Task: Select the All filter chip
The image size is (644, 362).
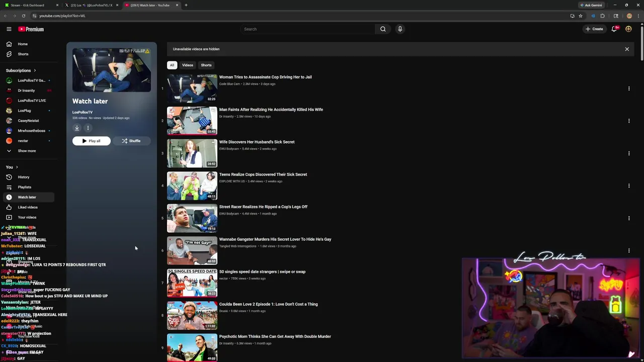Action: (172, 65)
